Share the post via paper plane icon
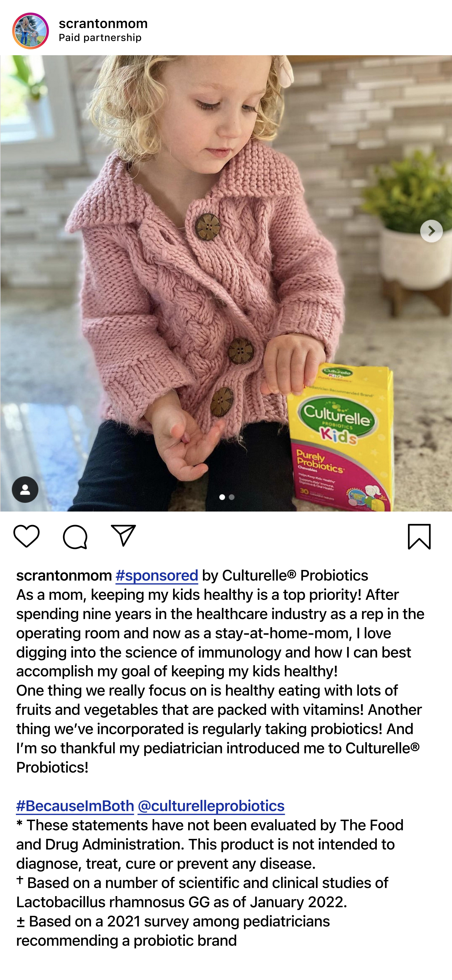The height and width of the screenshot is (980, 452). [123, 536]
